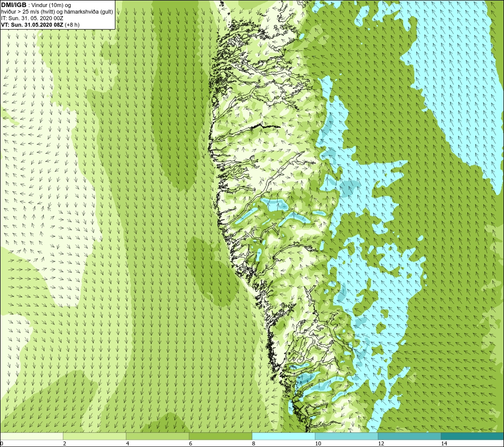Click the hviður > 25 m/s description line
Image resolution: width=504 pixels, height=447 pixels.
(57, 12)
